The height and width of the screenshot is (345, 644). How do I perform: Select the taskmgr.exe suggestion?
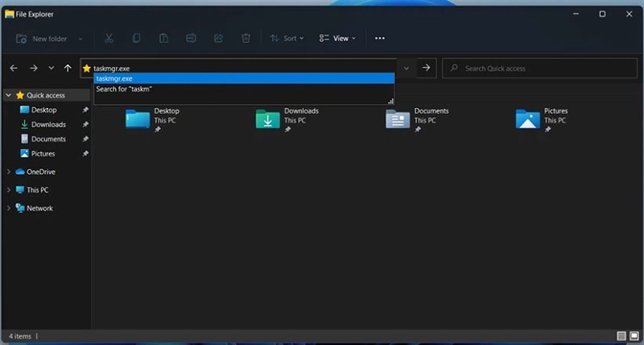(244, 78)
